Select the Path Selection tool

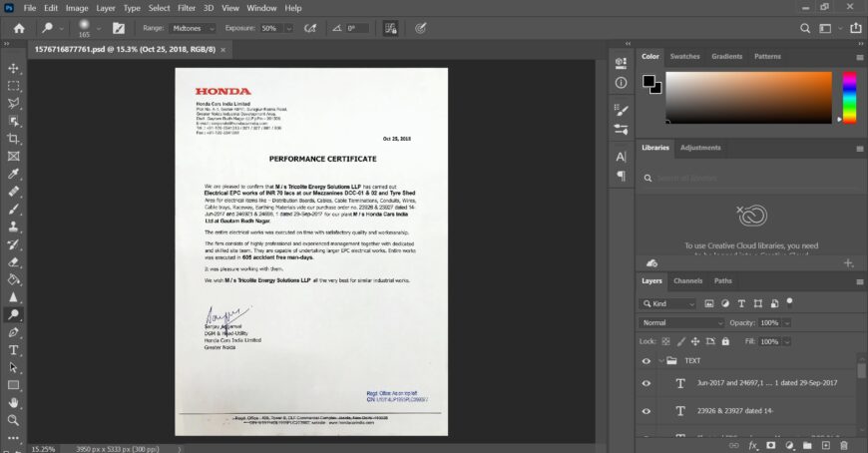pos(13,368)
